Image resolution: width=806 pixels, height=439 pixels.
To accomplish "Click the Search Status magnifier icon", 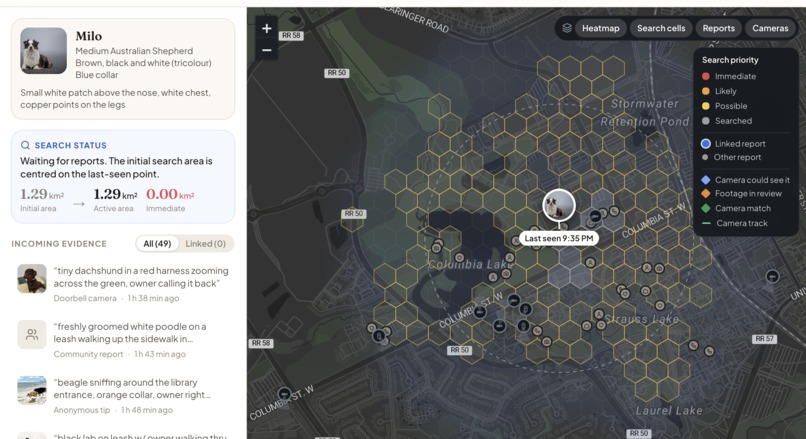I will (x=25, y=145).
